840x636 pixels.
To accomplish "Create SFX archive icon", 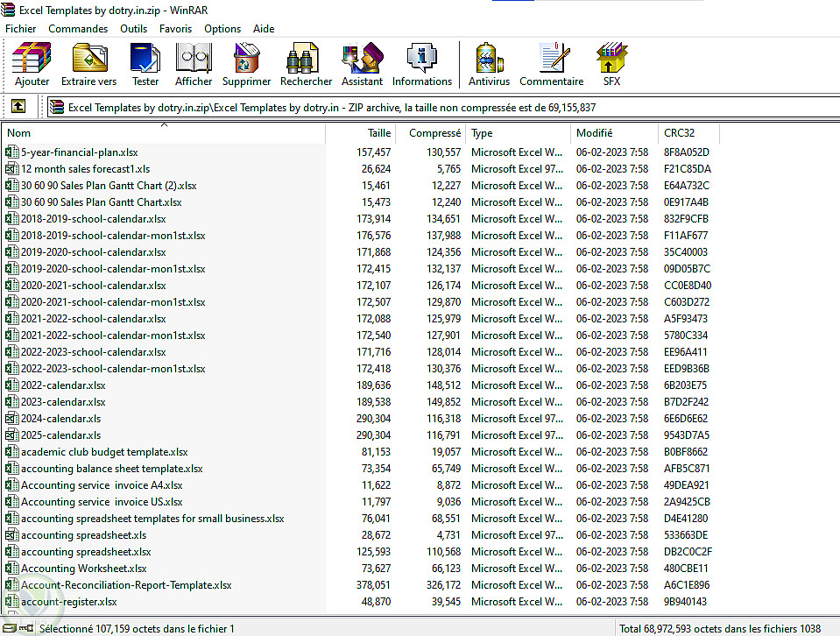I will click(611, 58).
